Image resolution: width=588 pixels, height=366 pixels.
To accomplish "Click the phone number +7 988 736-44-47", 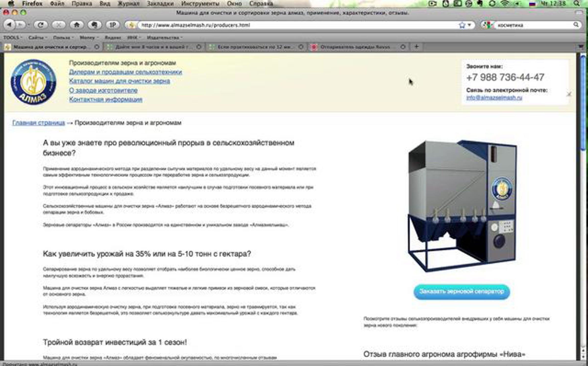I will (x=505, y=77).
